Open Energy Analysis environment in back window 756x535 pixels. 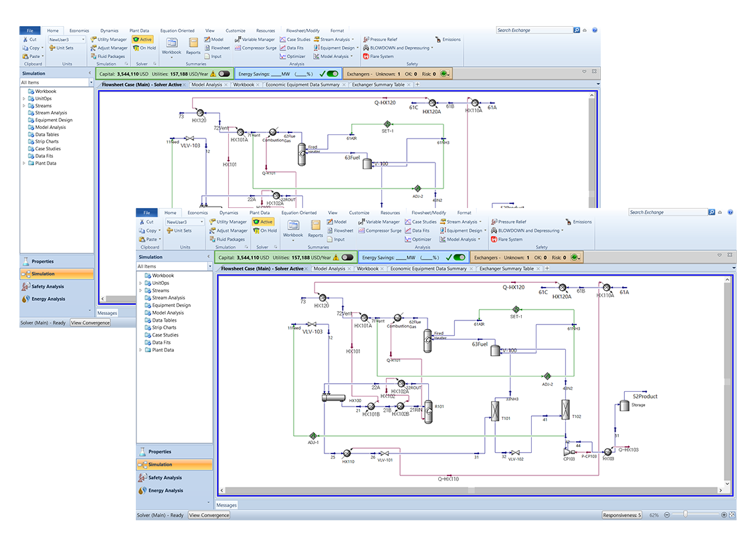click(57, 299)
